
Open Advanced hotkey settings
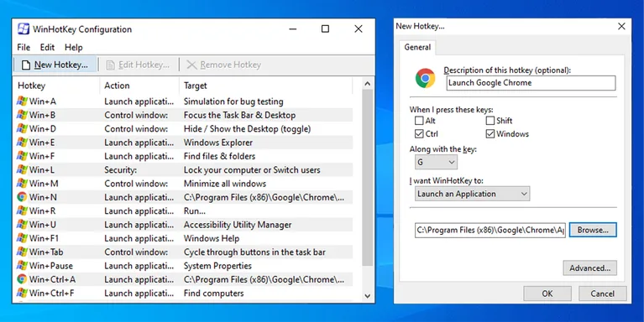[x=589, y=268]
